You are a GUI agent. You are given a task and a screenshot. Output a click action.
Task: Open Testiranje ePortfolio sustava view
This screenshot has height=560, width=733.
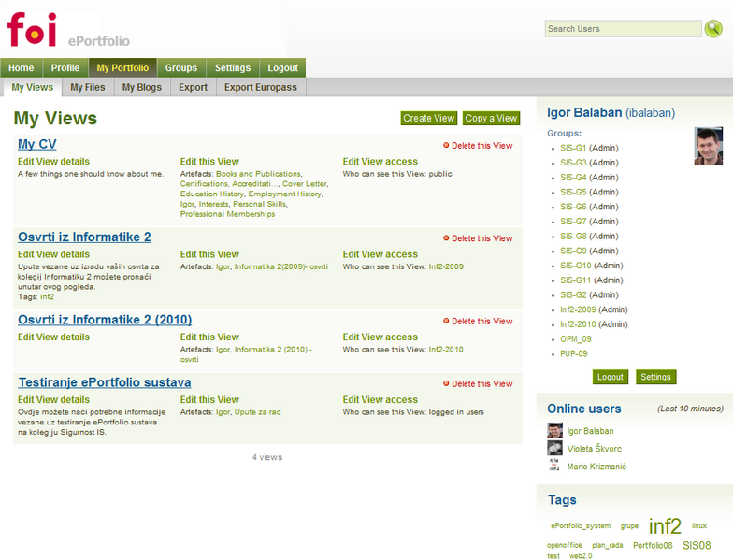point(105,382)
